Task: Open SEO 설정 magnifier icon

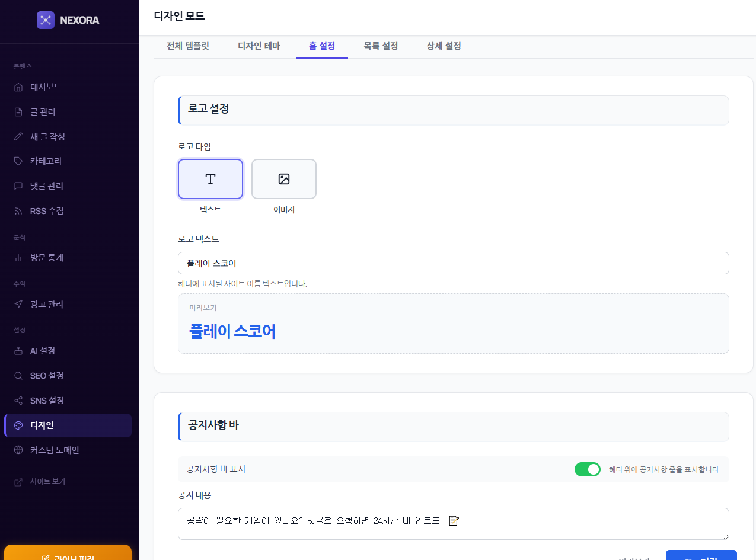Action: (18, 376)
